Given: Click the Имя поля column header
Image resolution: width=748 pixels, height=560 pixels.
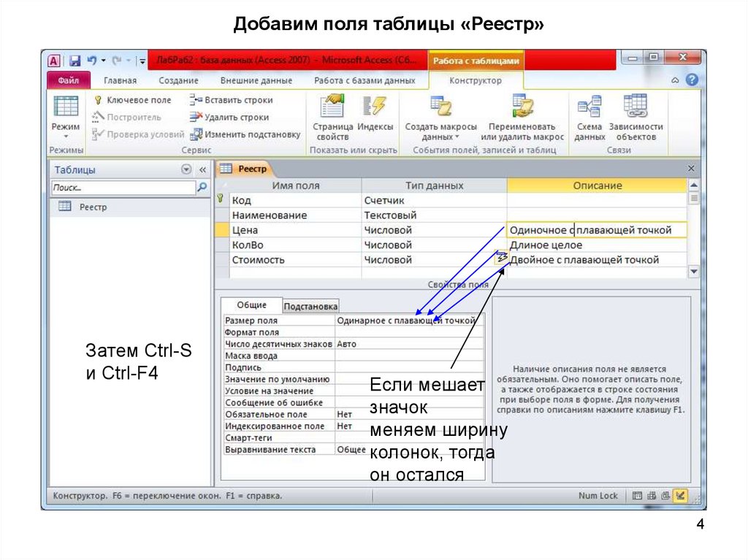Looking at the screenshot, I should click(x=295, y=185).
